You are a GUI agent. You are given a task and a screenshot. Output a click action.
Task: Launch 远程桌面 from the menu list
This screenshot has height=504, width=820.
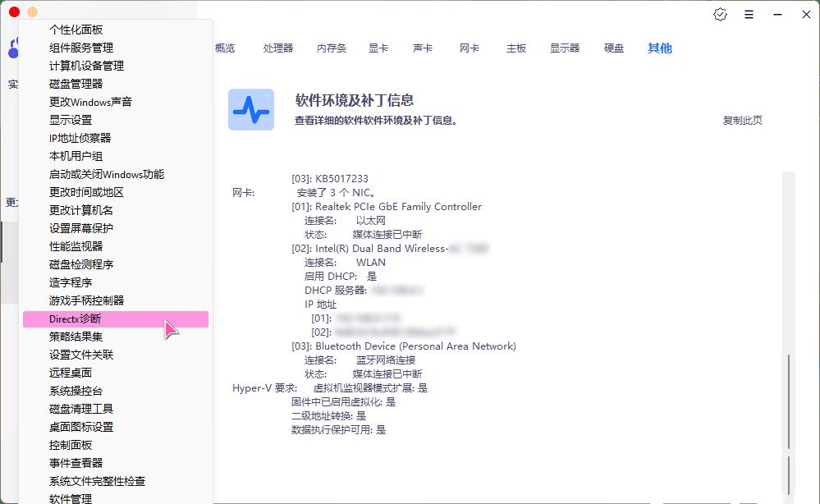[x=71, y=373]
